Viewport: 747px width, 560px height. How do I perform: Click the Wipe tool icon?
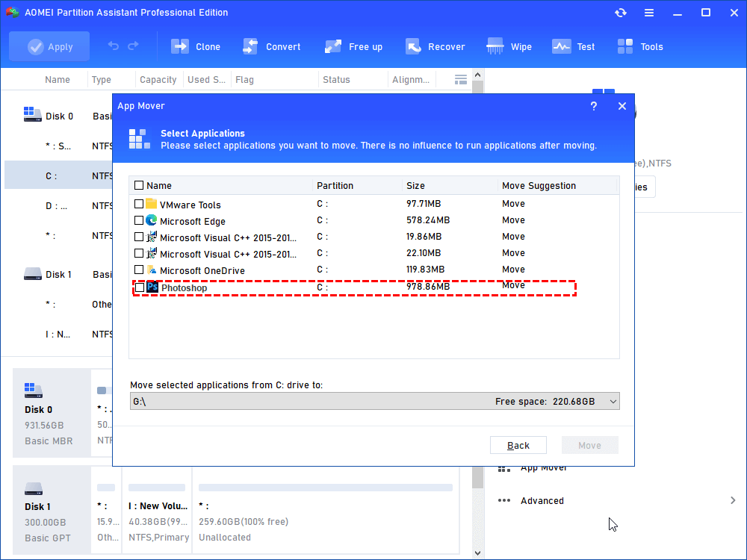click(495, 46)
